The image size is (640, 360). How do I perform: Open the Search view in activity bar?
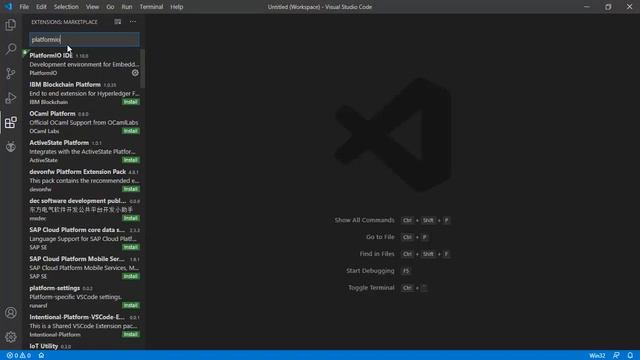tap(11, 49)
